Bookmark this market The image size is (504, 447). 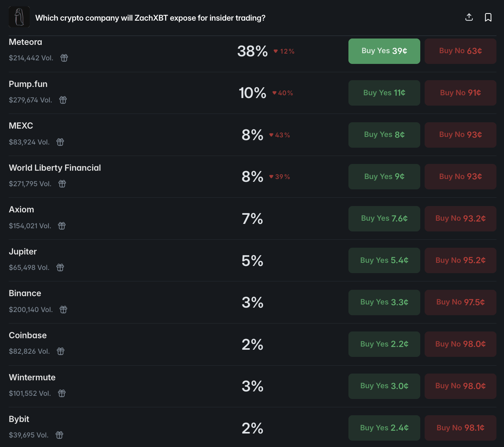pyautogui.click(x=488, y=17)
